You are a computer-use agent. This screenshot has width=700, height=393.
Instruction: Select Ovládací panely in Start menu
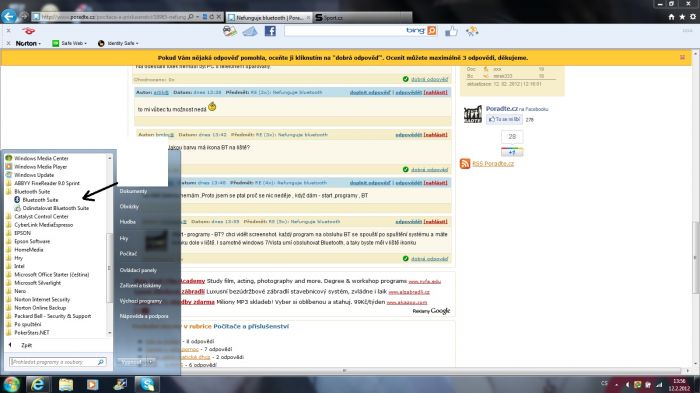tap(138, 270)
